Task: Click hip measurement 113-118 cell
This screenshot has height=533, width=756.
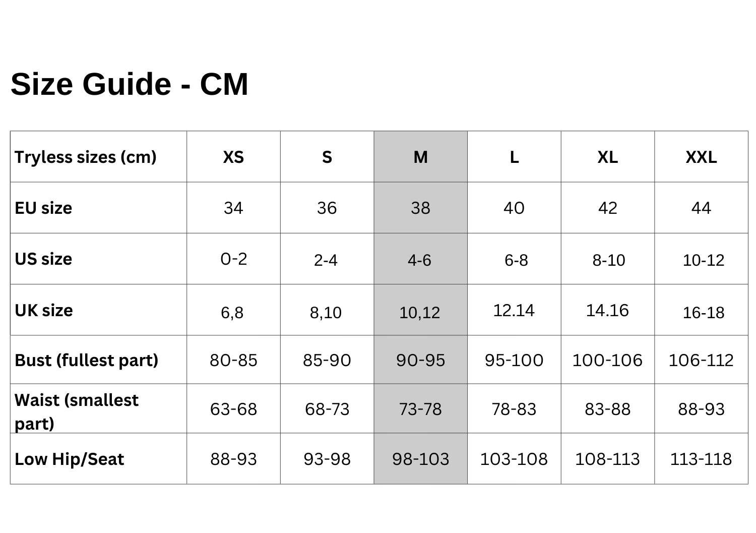Action: (701, 459)
